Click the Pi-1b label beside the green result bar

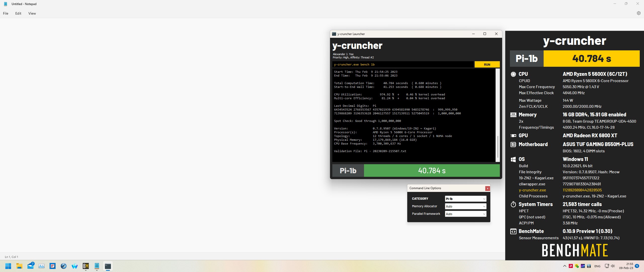tap(348, 171)
